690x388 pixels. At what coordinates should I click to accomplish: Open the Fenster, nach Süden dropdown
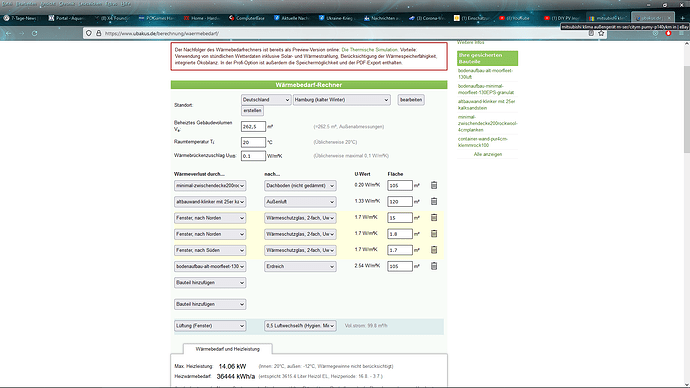pyautogui.click(x=210, y=250)
